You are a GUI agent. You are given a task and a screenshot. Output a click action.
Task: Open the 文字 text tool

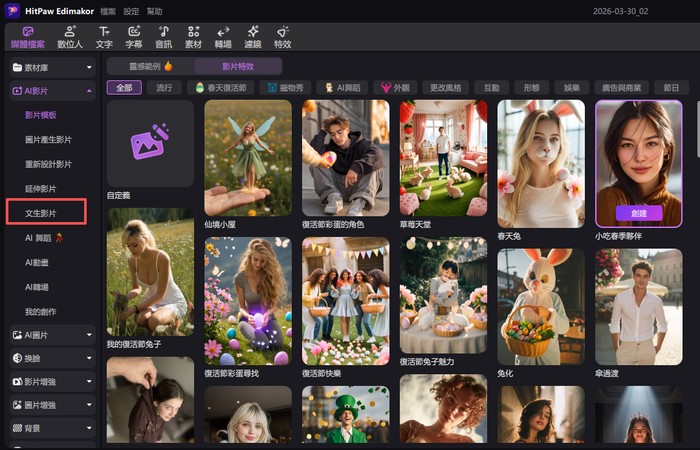coord(104,37)
